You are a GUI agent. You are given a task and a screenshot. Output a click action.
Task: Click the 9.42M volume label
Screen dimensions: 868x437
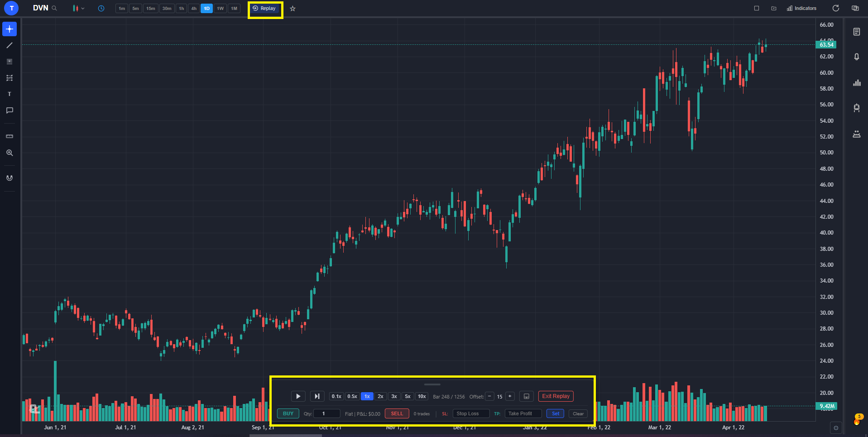click(826, 406)
